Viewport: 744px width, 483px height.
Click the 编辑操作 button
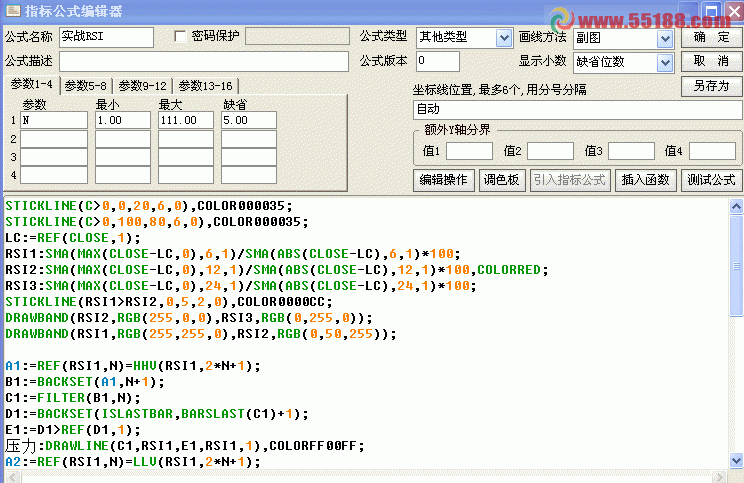tap(444, 180)
